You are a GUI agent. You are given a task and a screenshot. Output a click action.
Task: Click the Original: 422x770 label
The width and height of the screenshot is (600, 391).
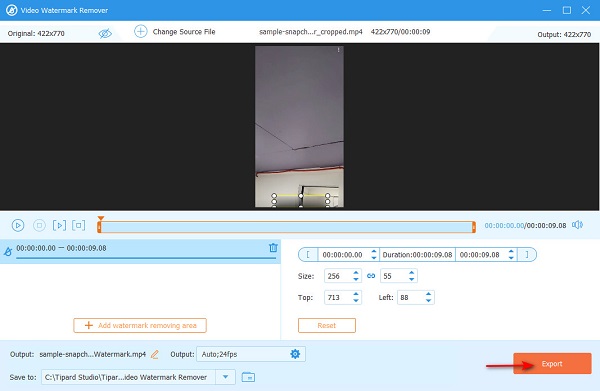pyautogui.click(x=36, y=33)
